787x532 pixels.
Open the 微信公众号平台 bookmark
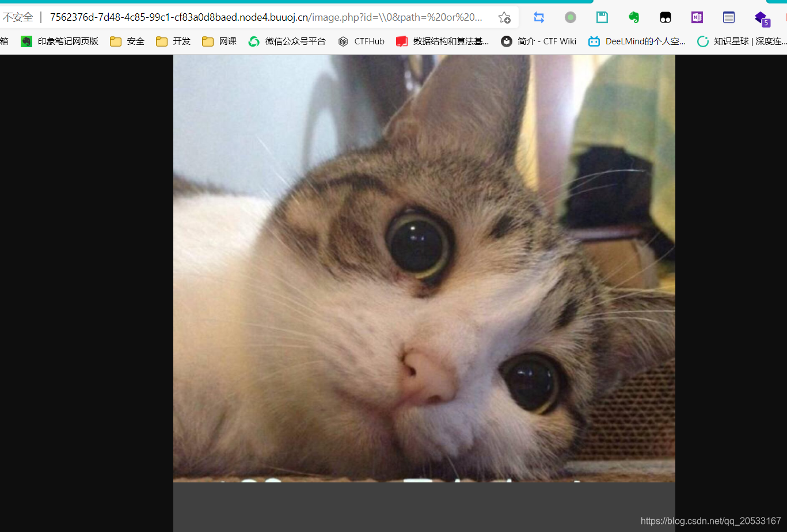pyautogui.click(x=287, y=41)
